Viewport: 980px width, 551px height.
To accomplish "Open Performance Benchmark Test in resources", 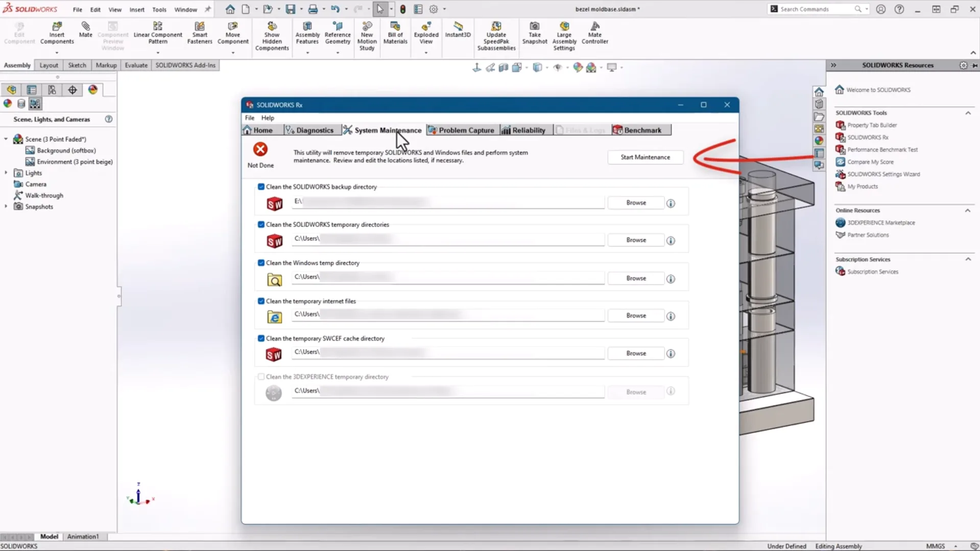I will coord(882,150).
